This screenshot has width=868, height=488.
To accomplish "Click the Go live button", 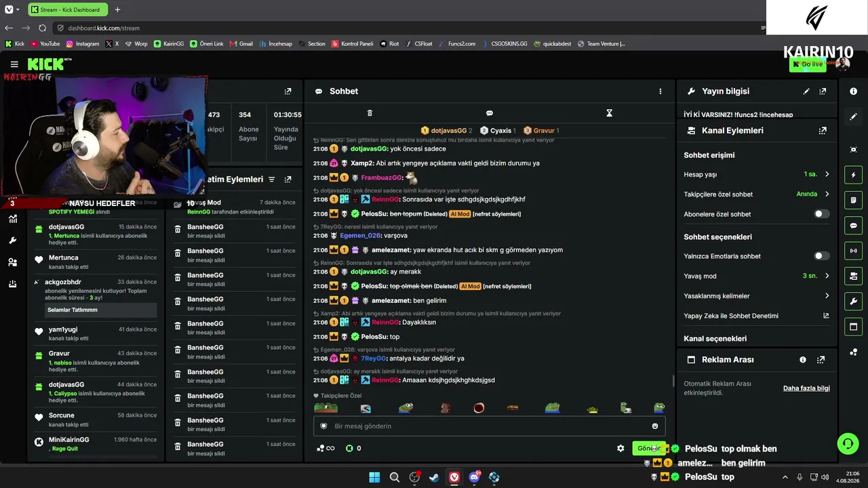I will coord(808,64).
